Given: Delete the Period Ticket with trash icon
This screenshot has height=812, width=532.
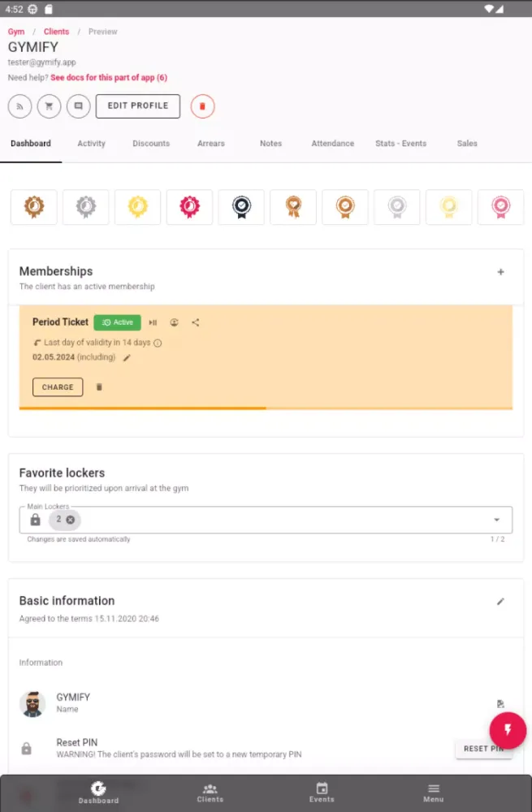Looking at the screenshot, I should [x=99, y=387].
